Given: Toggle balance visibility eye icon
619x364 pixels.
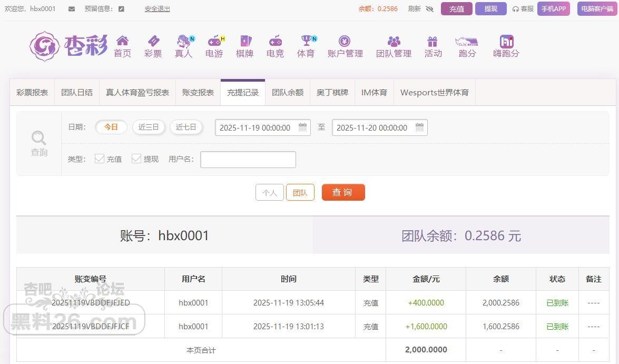Looking at the screenshot, I should pyautogui.click(x=429, y=9).
